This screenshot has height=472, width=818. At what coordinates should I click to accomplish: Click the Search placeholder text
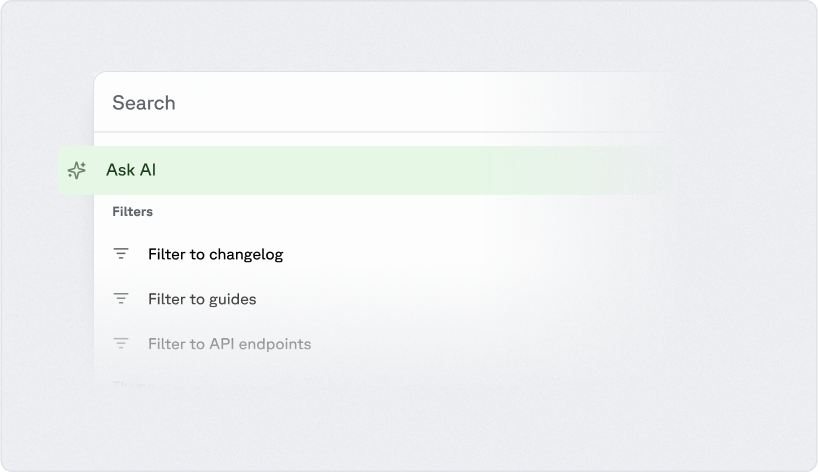click(144, 103)
